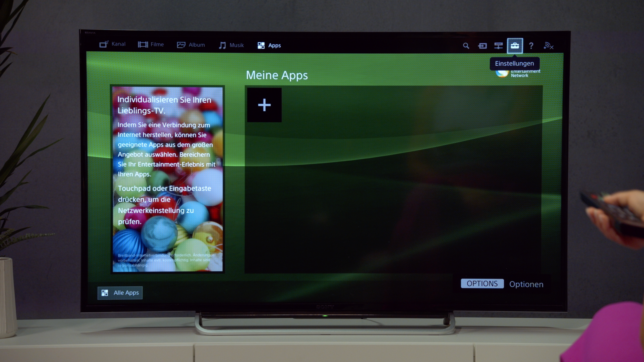Open Einstellungen (Settings) panel
Screen dimensions: 644x362
(x=514, y=45)
